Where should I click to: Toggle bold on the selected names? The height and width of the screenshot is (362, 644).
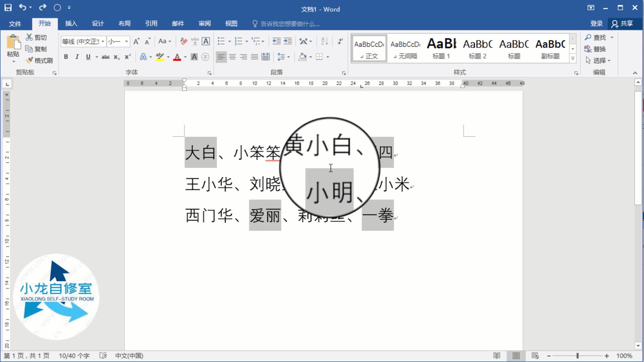[x=66, y=57]
